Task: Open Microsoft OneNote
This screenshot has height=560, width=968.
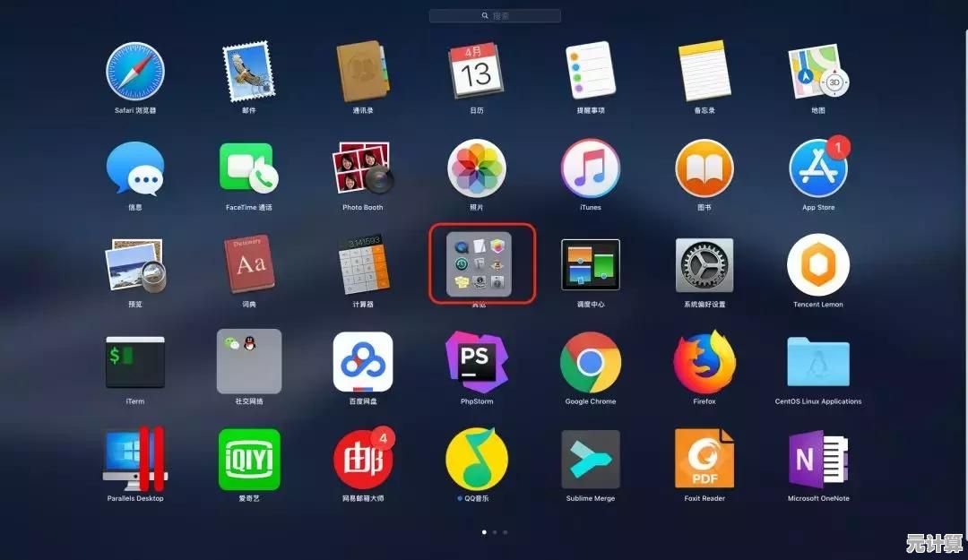Action: click(817, 459)
